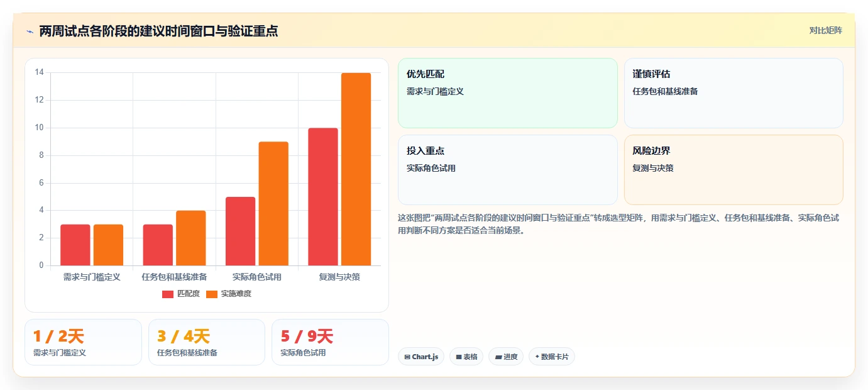Click 任务包和基线准备 text in 谨慎评估 card
The width and height of the screenshot is (868, 390).
(665, 91)
